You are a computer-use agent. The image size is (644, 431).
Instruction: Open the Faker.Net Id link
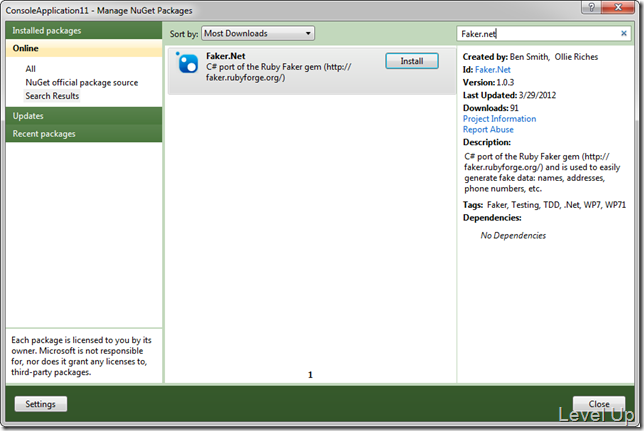pyautogui.click(x=492, y=69)
